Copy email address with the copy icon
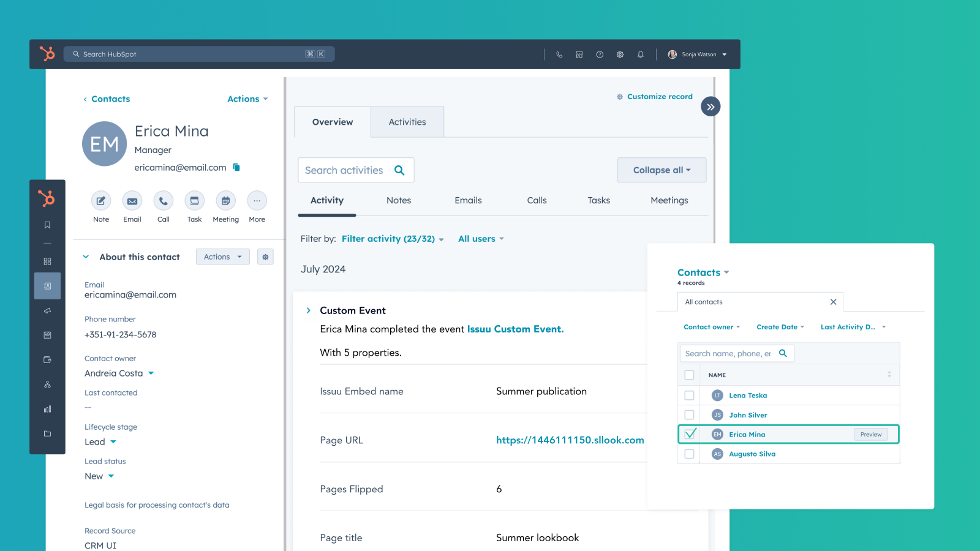The width and height of the screenshot is (980, 551). click(236, 168)
